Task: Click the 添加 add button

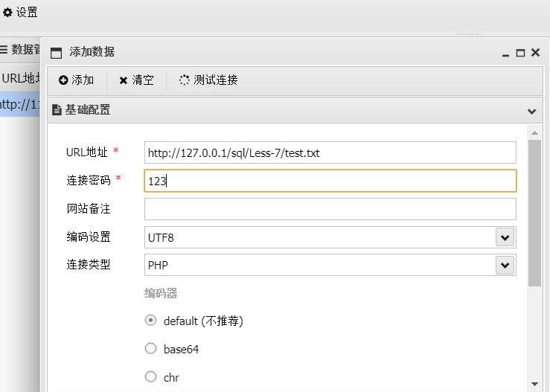Action: click(76, 80)
